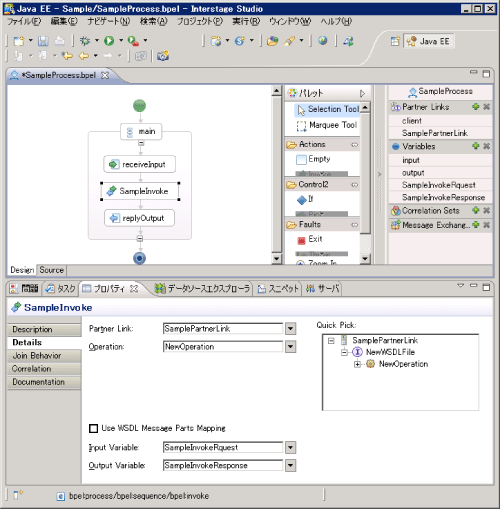Delete Partner Link with the X icon
500x509 pixels.
click(x=486, y=107)
